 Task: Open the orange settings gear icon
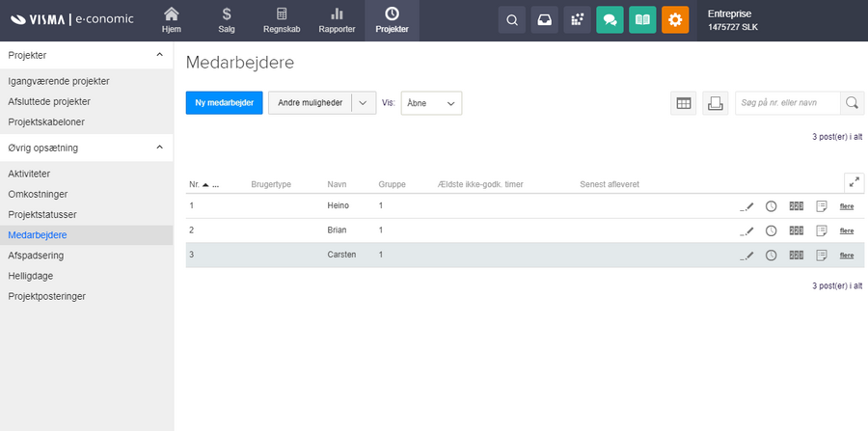pyautogui.click(x=675, y=19)
